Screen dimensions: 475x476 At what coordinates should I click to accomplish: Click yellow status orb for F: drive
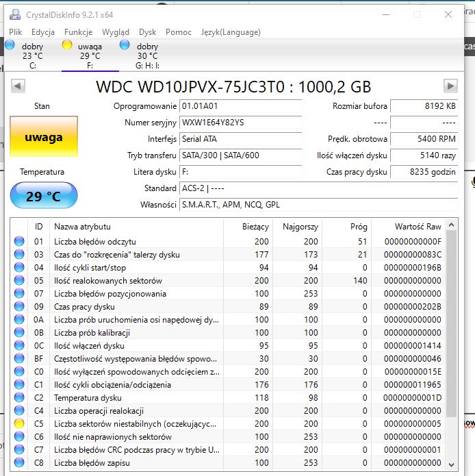tap(67, 45)
